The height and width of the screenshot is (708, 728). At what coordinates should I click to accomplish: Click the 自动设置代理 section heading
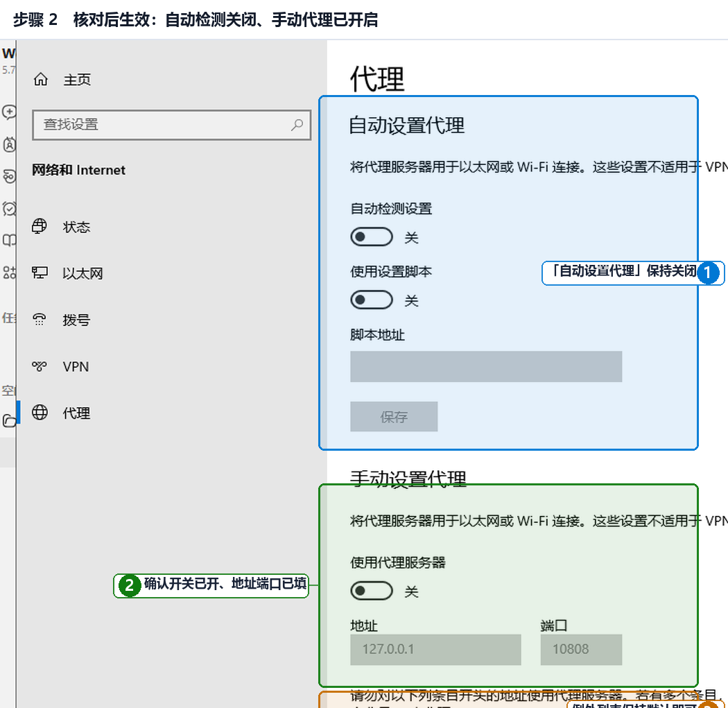tap(407, 126)
